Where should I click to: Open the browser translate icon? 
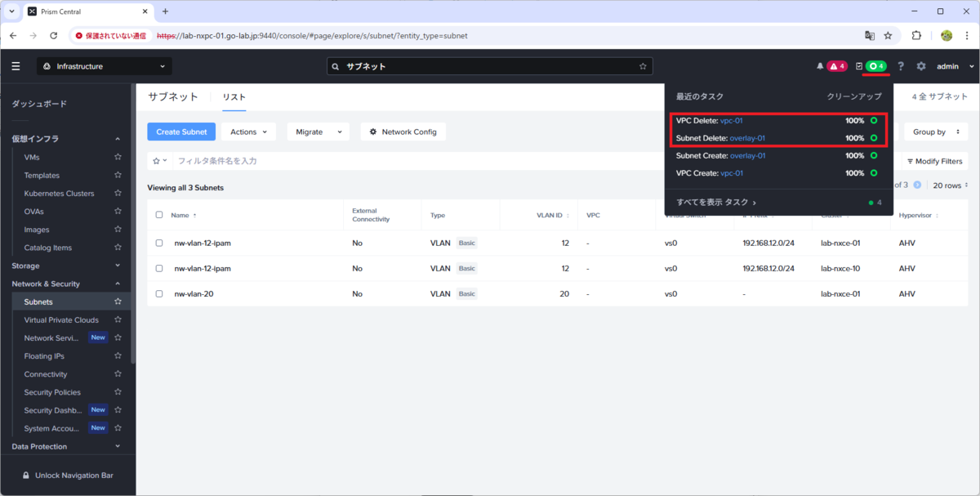pos(870,36)
